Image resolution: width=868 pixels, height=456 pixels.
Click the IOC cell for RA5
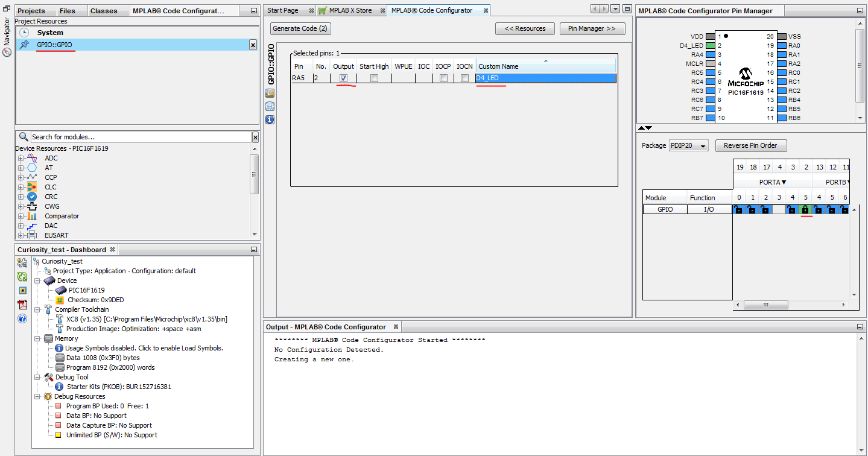pos(424,78)
